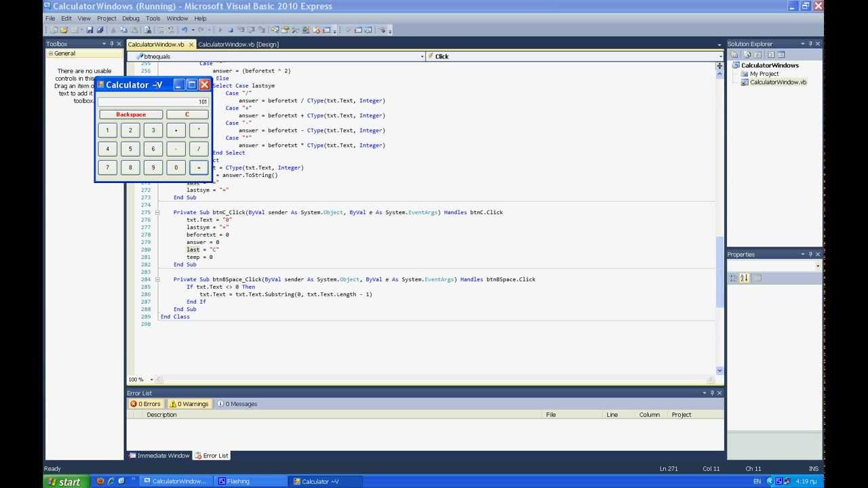Open the Project menu

106,18
